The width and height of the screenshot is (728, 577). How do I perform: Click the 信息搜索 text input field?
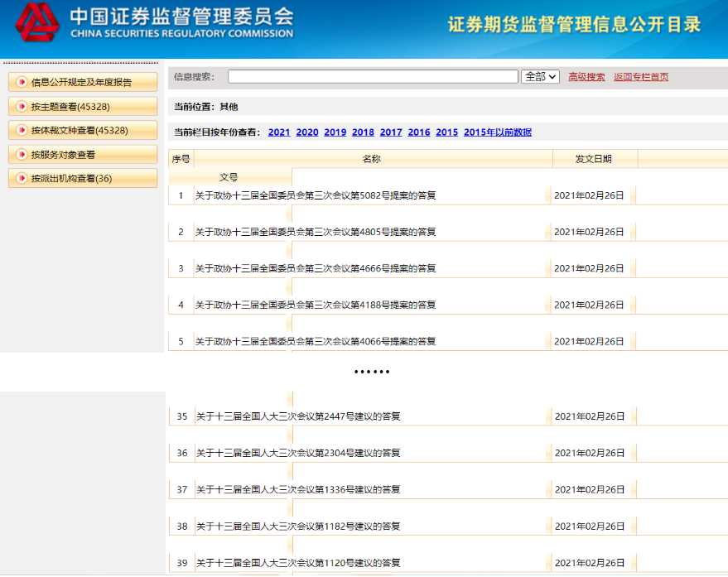coord(373,77)
